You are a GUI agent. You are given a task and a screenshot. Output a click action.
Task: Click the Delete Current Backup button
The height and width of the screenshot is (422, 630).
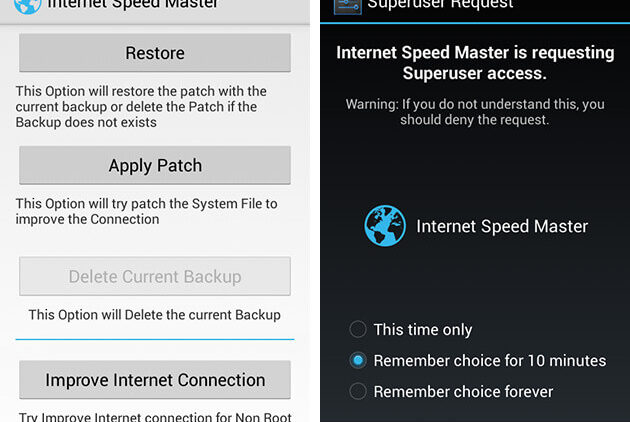pos(155,277)
